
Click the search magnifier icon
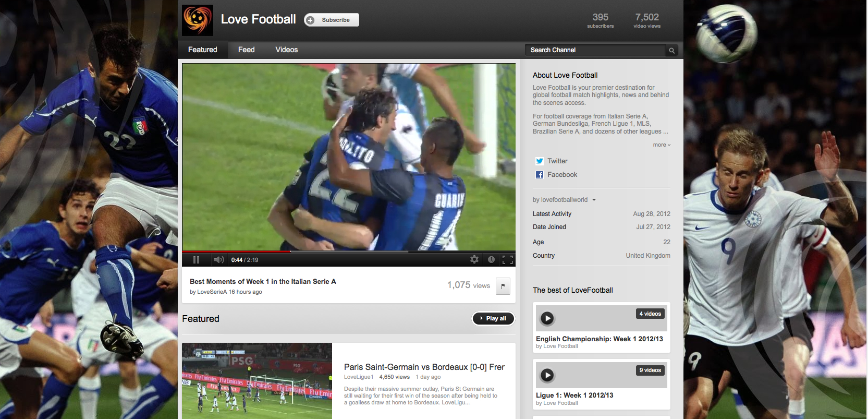pyautogui.click(x=672, y=51)
